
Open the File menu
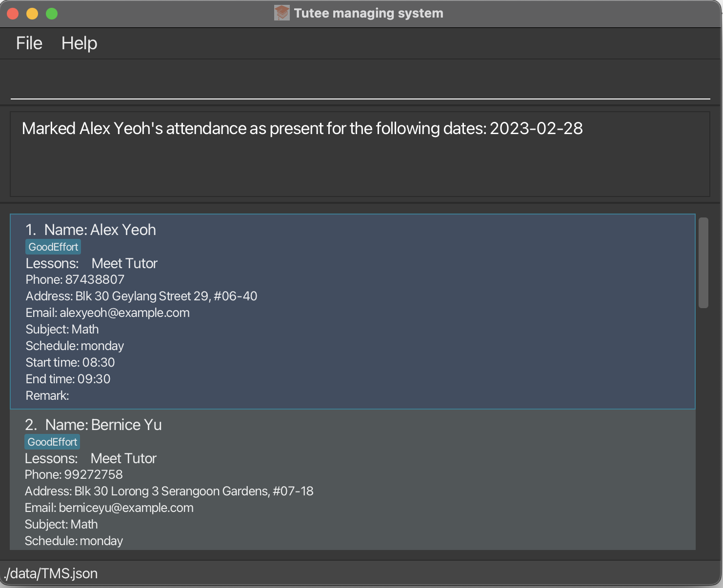click(29, 43)
